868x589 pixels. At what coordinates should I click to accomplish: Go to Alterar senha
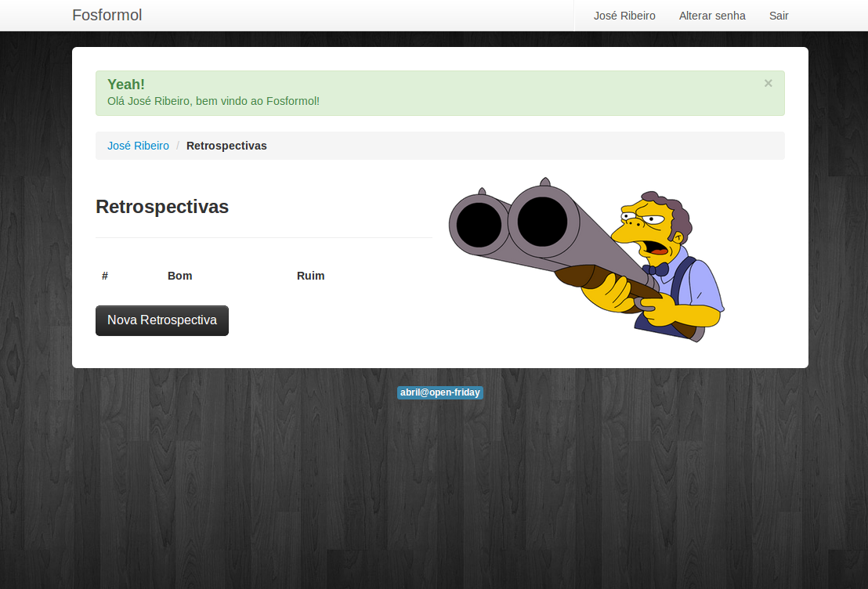coord(712,16)
